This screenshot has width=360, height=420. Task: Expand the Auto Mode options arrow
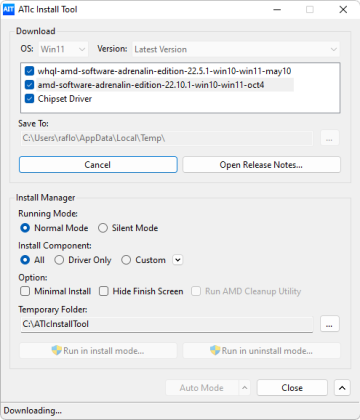pyautogui.click(x=245, y=388)
